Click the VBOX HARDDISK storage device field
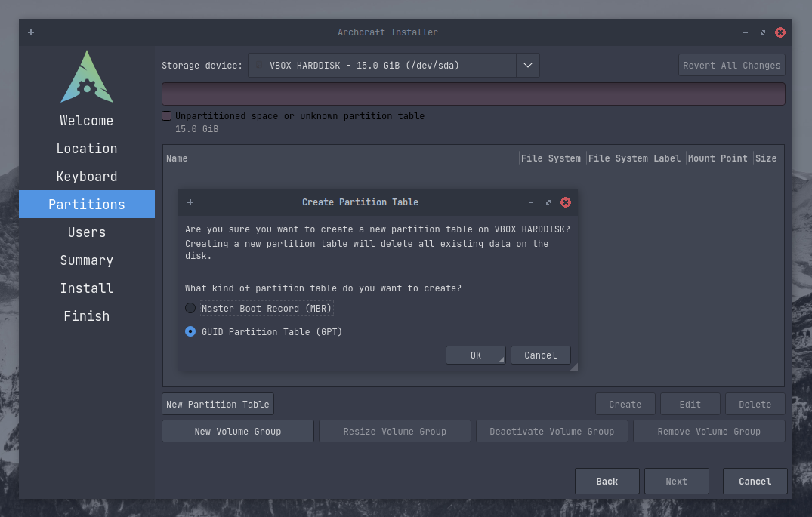The height and width of the screenshot is (517, 812). pyautogui.click(x=382, y=66)
